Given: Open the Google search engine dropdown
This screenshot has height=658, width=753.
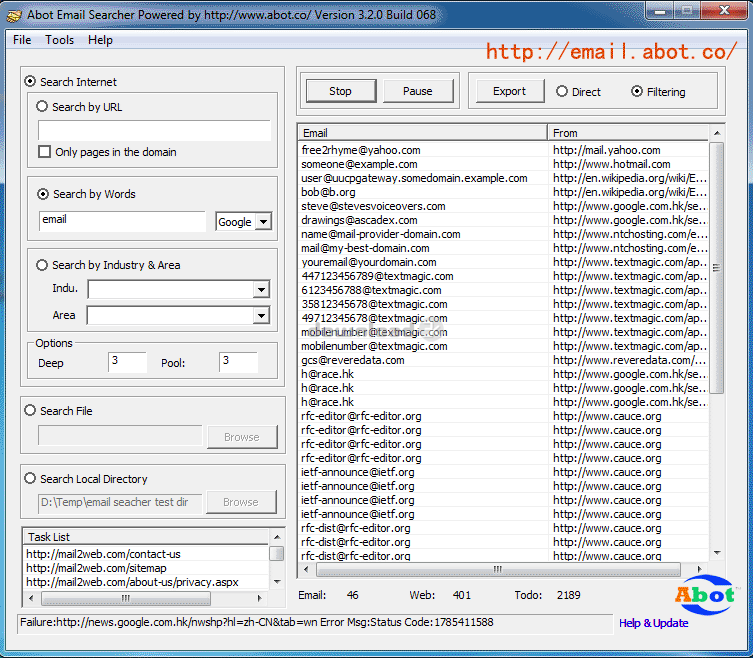Looking at the screenshot, I should pyautogui.click(x=263, y=222).
